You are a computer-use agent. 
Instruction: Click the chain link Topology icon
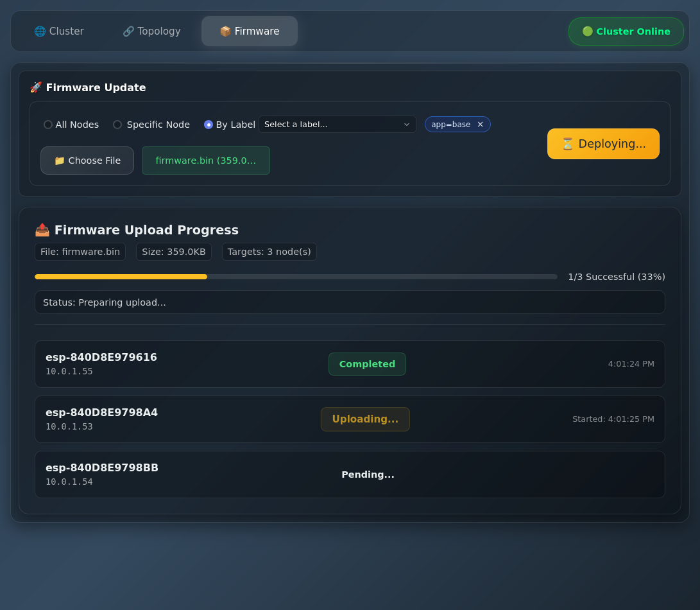pyautogui.click(x=128, y=31)
